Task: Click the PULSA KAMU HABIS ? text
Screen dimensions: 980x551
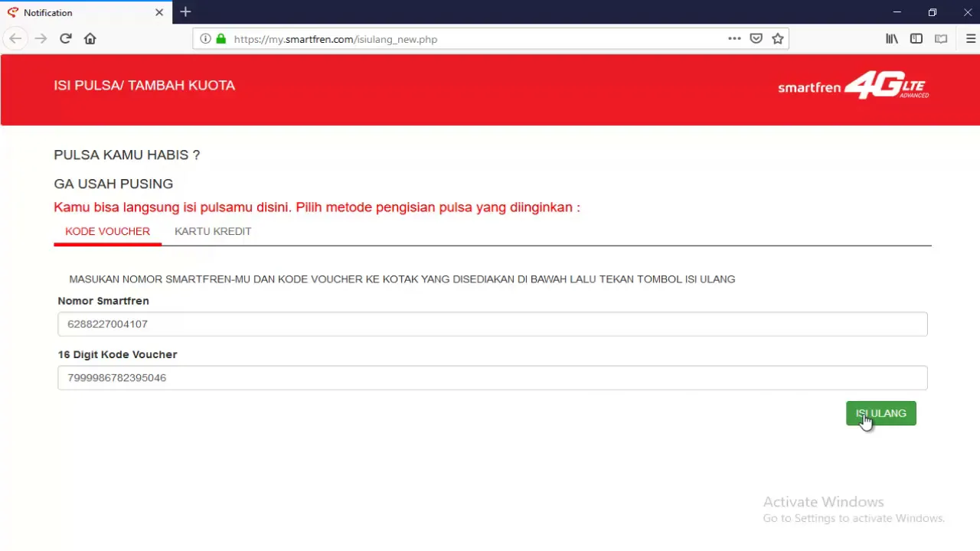Action: 126,155
